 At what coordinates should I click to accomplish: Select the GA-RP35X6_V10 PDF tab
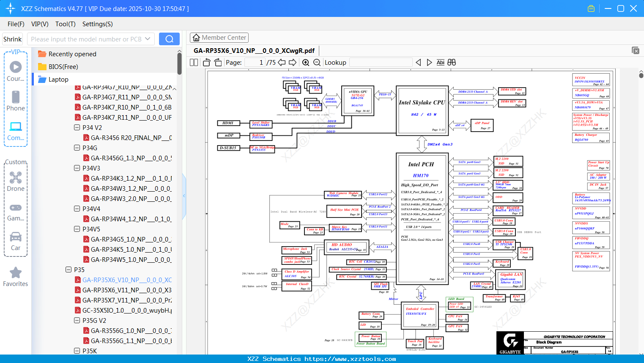[254, 50]
